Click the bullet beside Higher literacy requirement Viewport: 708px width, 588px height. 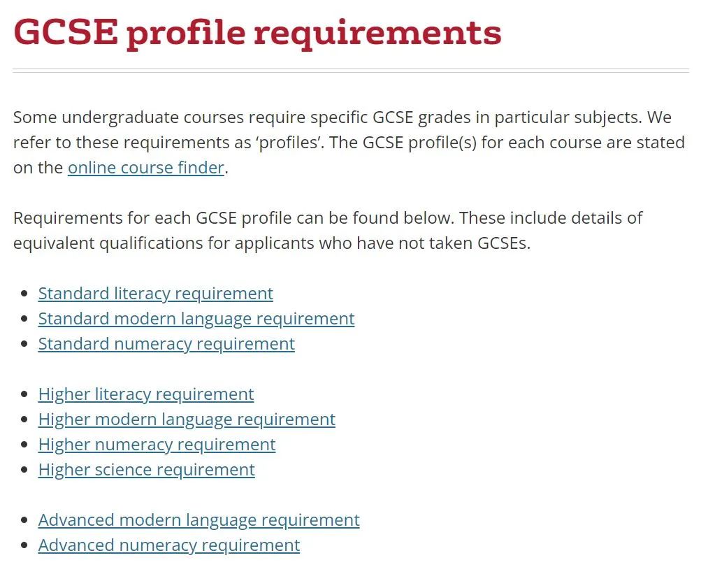pos(25,395)
